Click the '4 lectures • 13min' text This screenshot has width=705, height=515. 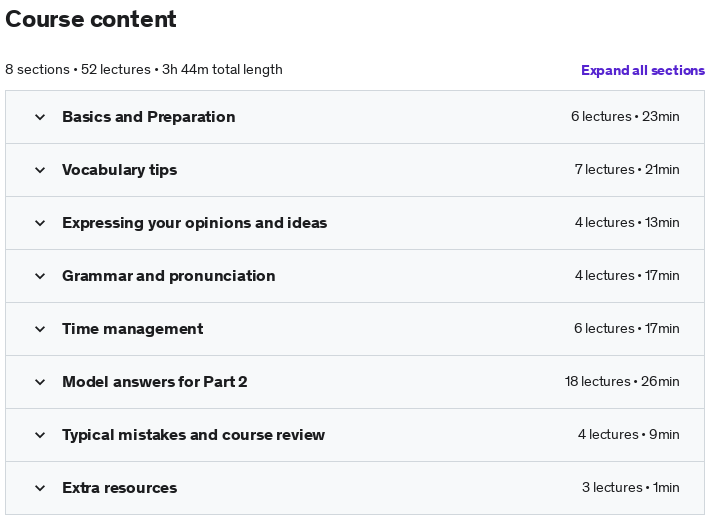click(x=627, y=223)
